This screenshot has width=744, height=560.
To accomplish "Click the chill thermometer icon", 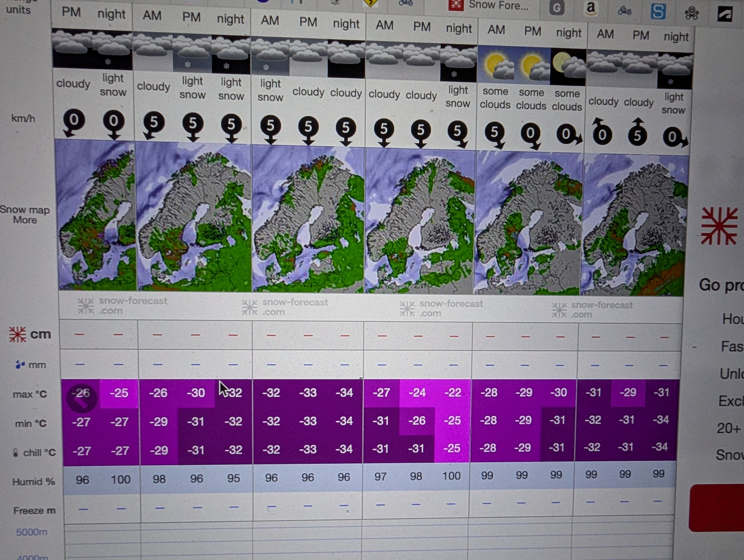I will [x=15, y=453].
